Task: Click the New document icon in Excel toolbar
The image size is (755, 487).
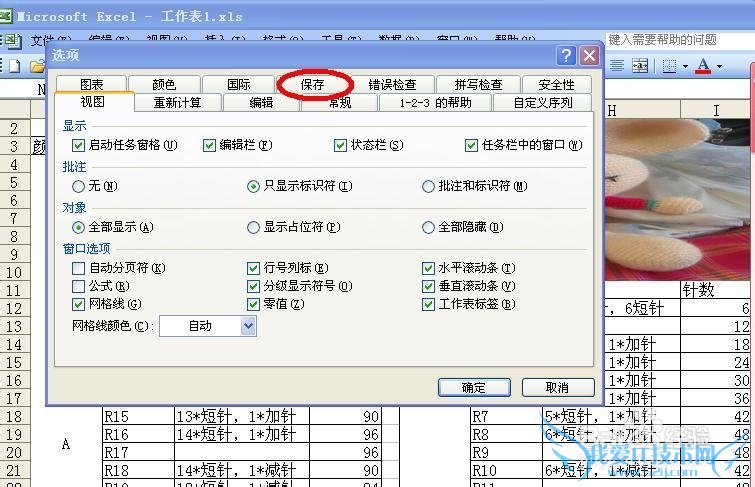Action: 14,66
